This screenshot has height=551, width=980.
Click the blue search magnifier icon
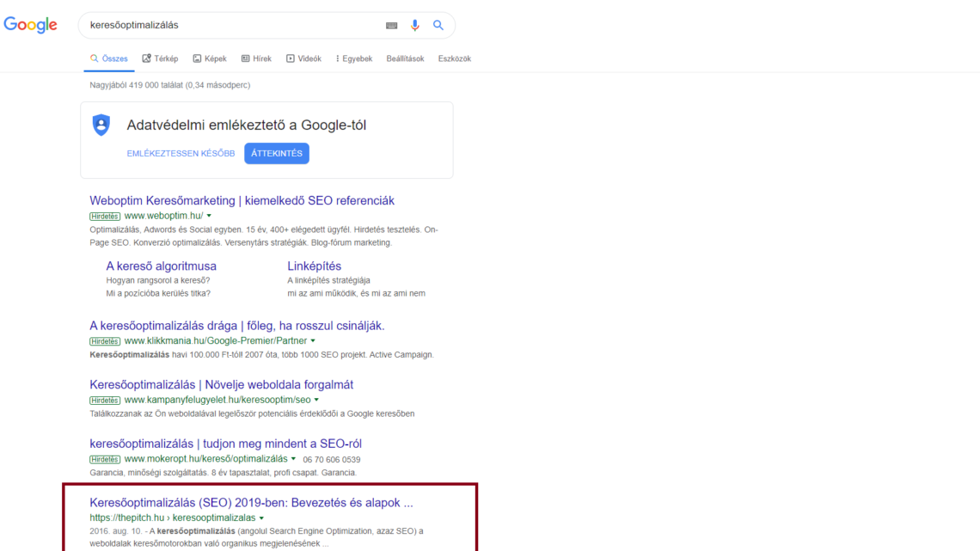(x=438, y=25)
